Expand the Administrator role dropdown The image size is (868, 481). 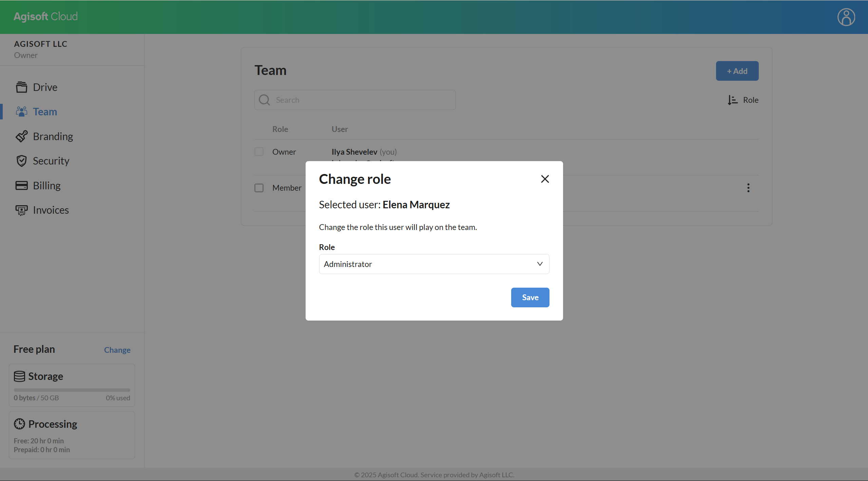coord(434,264)
